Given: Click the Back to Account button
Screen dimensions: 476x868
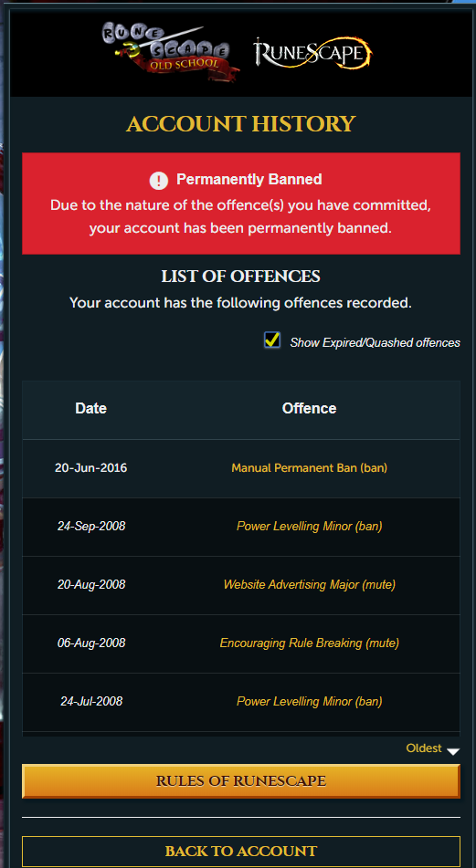Looking at the screenshot, I should (241, 852).
